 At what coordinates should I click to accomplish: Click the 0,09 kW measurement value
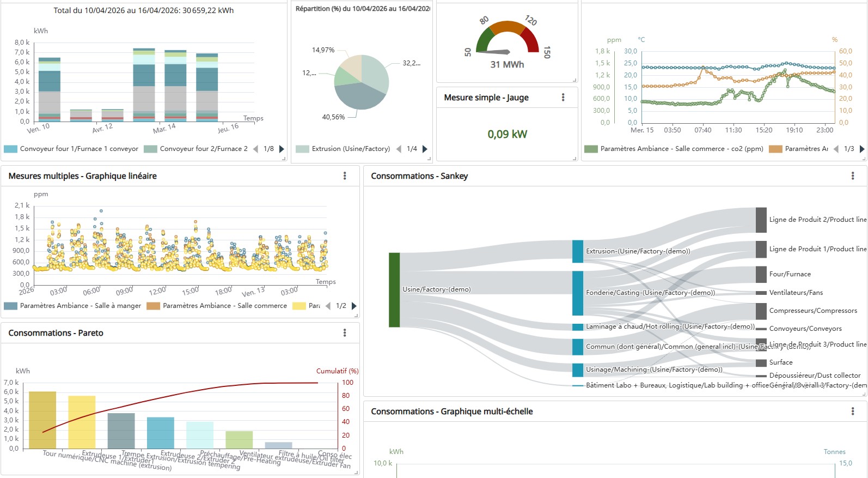508,134
